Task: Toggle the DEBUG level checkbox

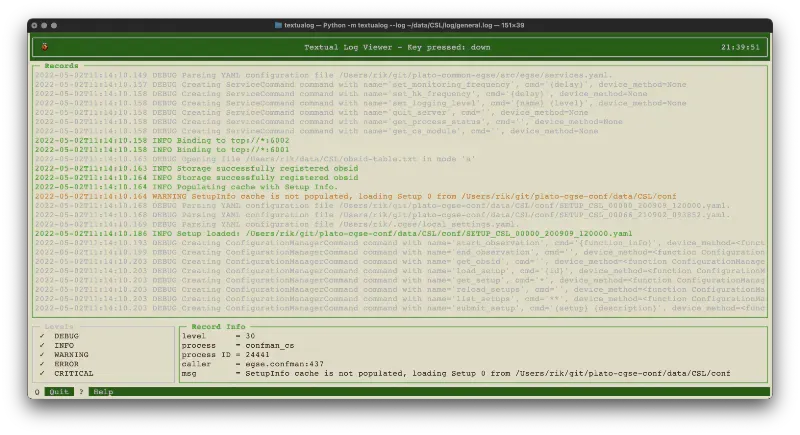Action: click(x=42, y=336)
